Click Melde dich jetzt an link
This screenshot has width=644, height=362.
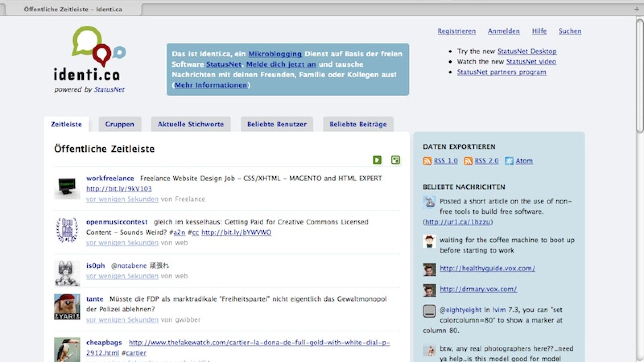pyautogui.click(x=281, y=64)
